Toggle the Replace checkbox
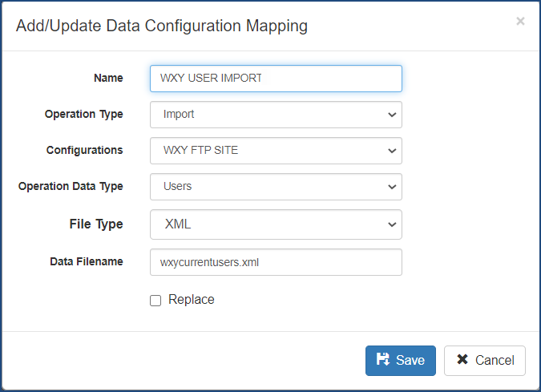541x392 pixels. click(155, 301)
